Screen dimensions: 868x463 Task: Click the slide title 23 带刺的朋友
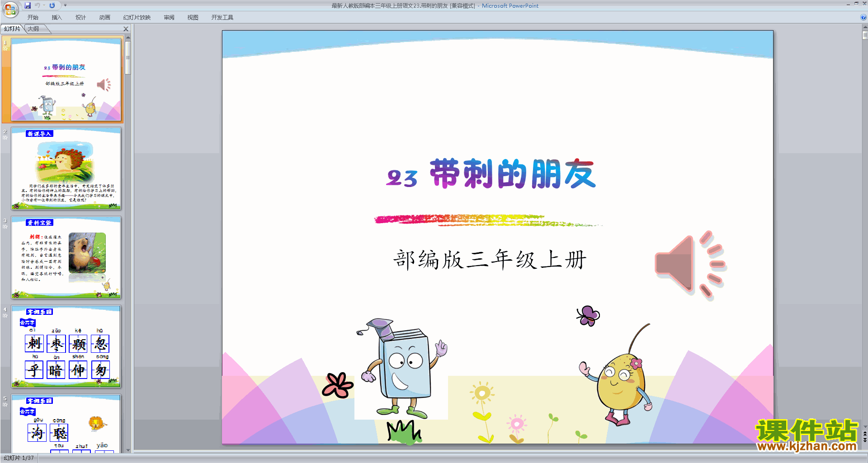coord(491,174)
